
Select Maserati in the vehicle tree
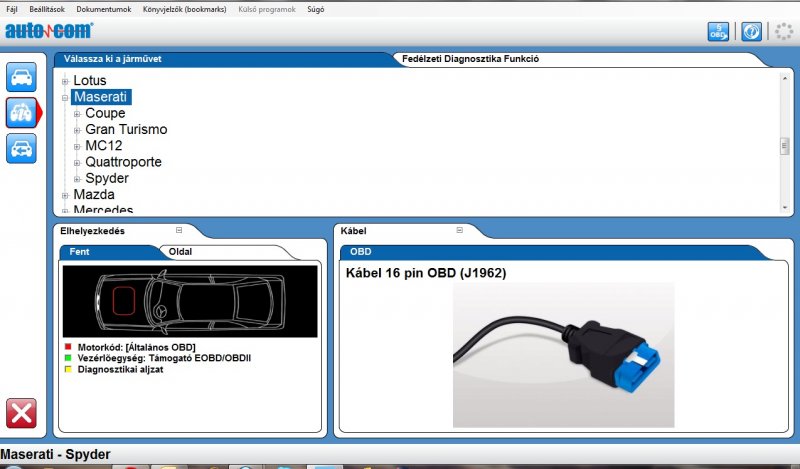pos(101,97)
